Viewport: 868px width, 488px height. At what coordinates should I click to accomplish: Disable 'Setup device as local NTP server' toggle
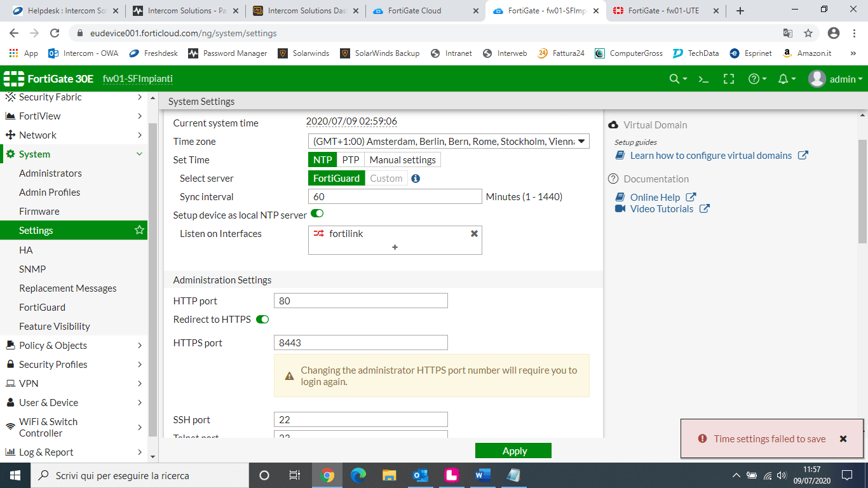pos(317,214)
